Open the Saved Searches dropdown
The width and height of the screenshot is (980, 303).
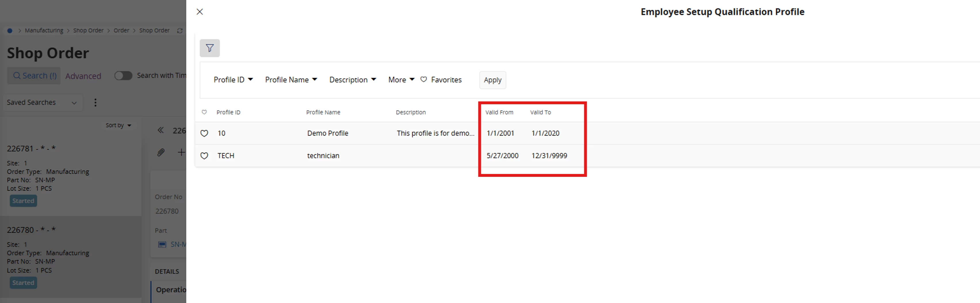click(43, 103)
